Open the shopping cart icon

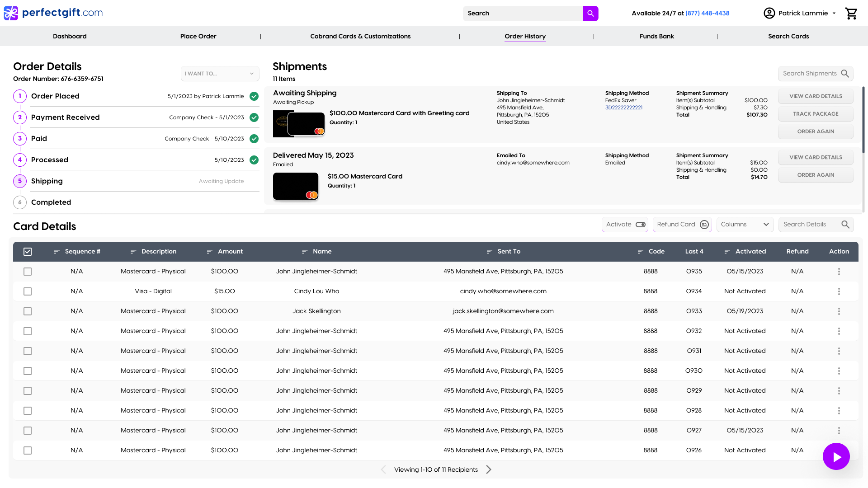[851, 14]
